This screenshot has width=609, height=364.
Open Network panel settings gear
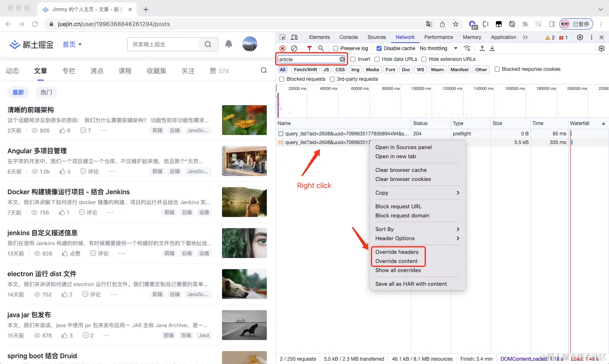[x=602, y=48]
